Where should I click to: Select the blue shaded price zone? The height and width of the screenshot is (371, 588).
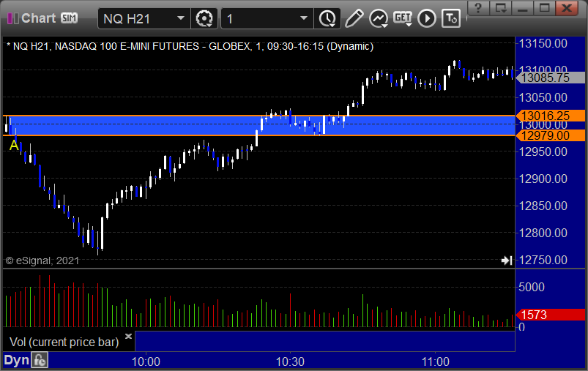tap(258, 126)
